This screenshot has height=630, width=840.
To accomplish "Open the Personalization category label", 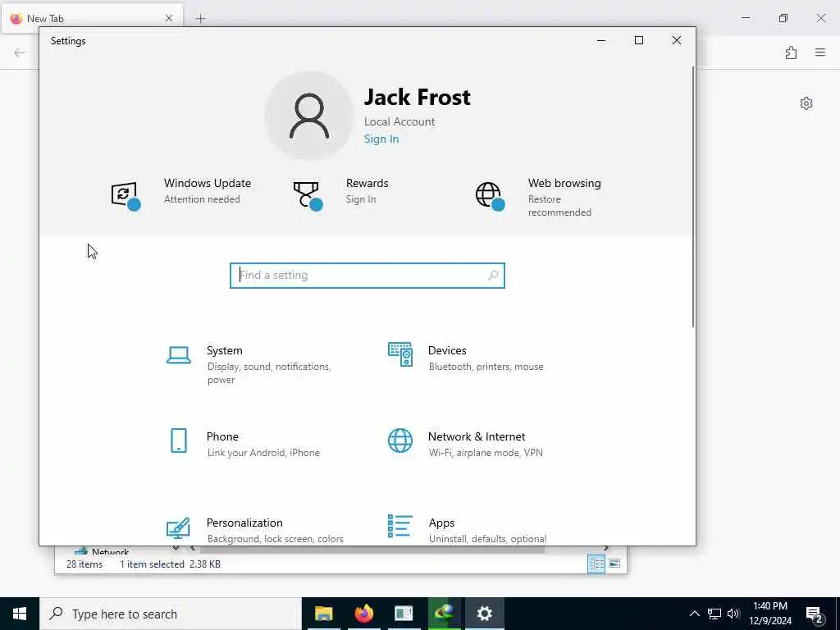I will click(x=244, y=523).
